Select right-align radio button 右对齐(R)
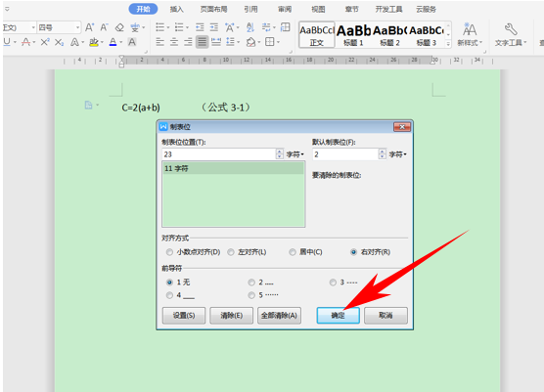This screenshot has width=544, height=392. [353, 252]
